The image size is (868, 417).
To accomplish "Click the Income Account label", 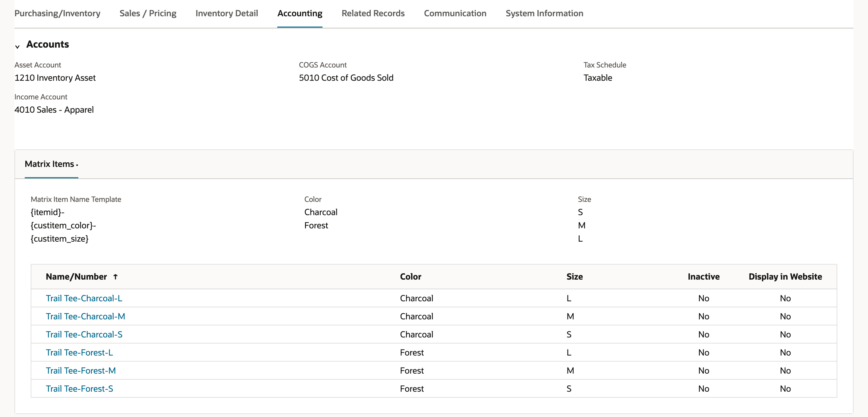I will click(41, 97).
